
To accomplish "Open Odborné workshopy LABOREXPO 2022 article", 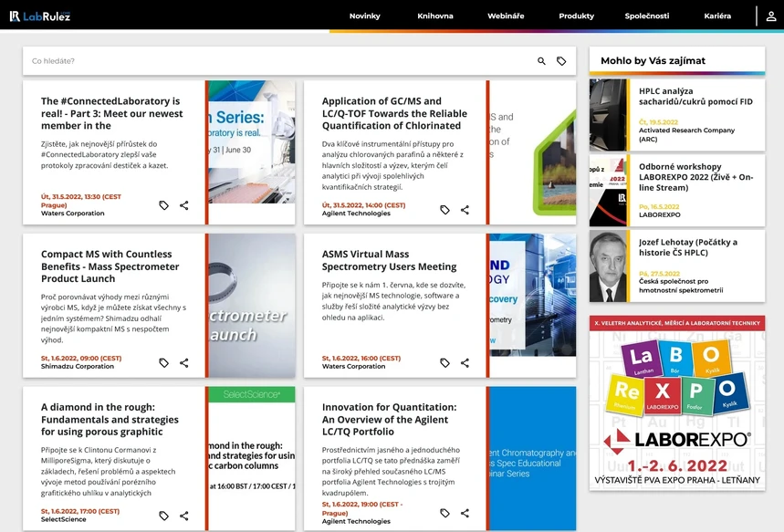I will (695, 177).
